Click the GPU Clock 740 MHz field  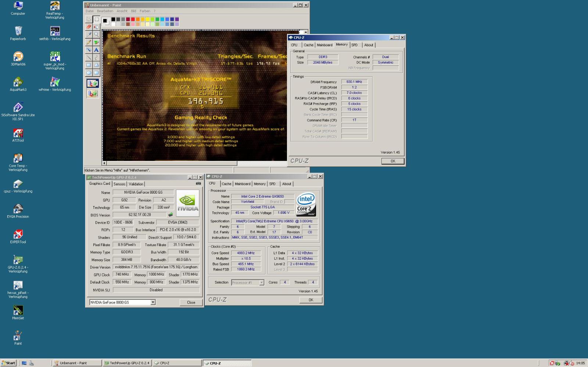tap(122, 274)
